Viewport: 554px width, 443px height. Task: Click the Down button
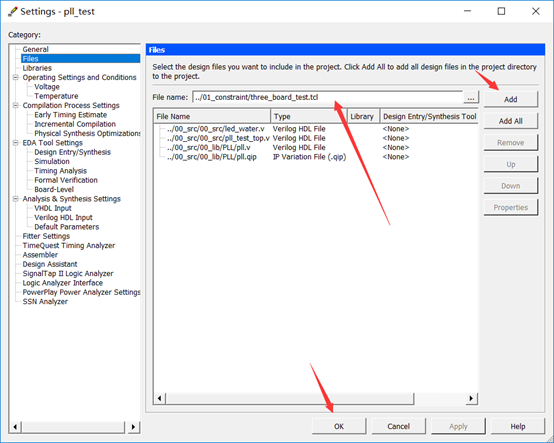tap(511, 186)
